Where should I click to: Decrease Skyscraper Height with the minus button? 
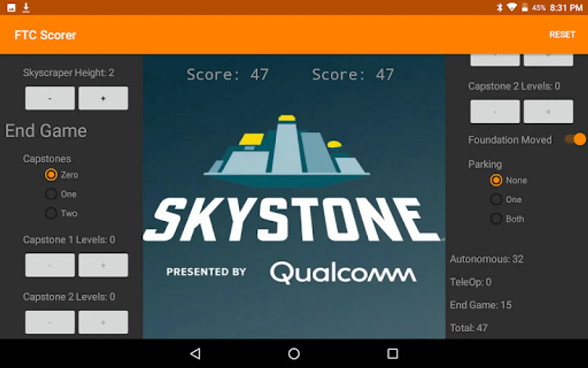[x=50, y=98]
